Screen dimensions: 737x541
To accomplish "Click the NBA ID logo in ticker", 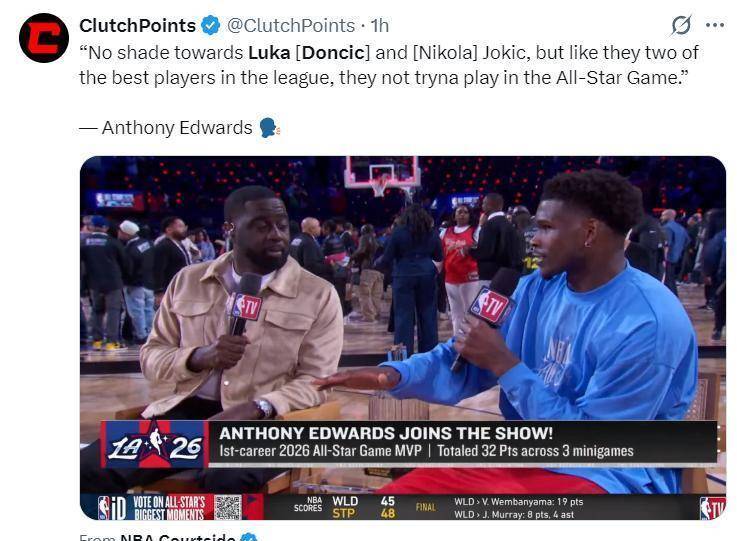I will tap(111, 508).
